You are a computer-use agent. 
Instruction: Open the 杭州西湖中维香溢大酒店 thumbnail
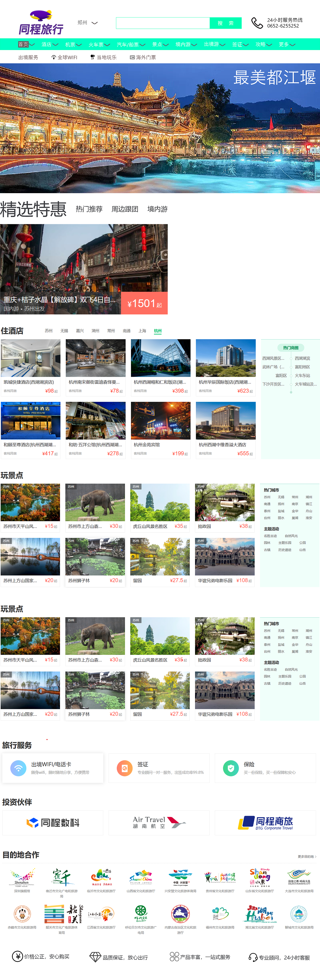(226, 421)
